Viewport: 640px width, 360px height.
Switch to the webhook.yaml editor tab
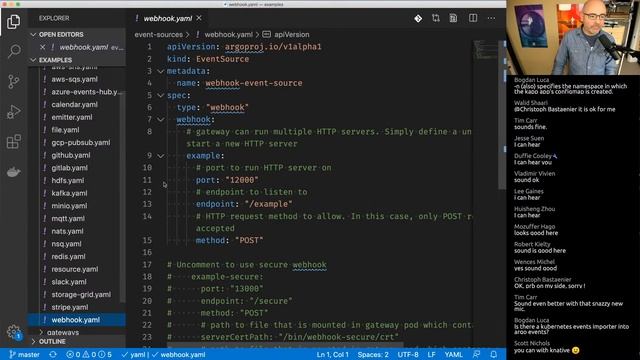pos(168,18)
